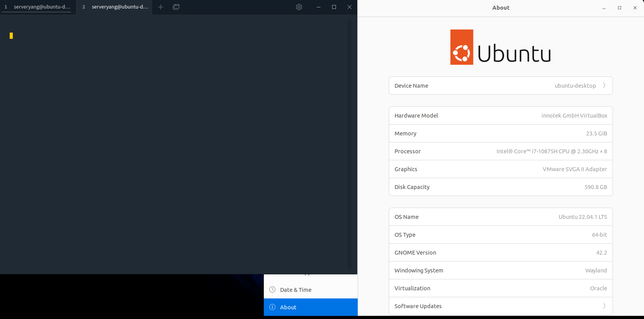Click the Hardware Model label

tap(416, 116)
